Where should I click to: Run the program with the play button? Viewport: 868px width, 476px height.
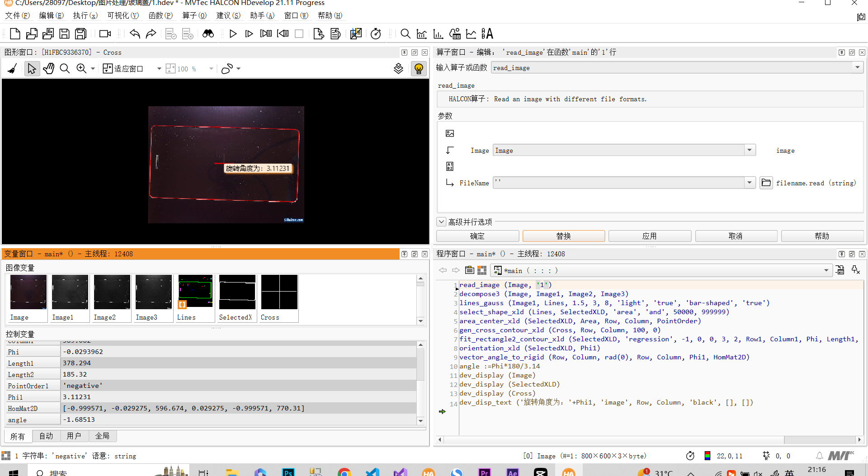[233, 33]
